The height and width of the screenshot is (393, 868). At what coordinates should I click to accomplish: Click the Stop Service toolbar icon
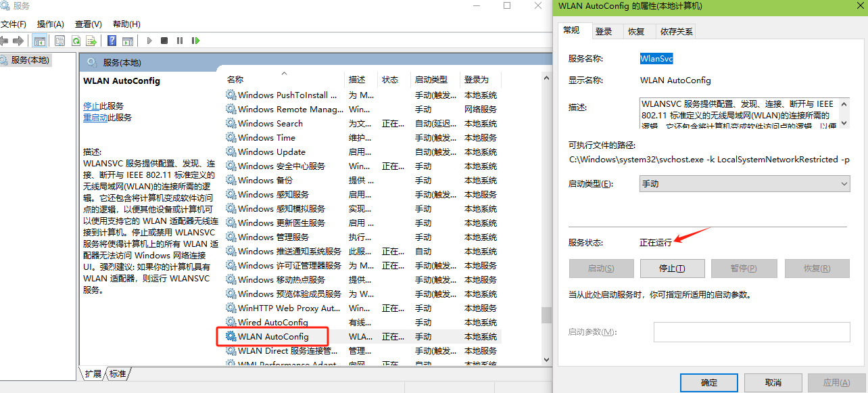pyautogui.click(x=164, y=41)
